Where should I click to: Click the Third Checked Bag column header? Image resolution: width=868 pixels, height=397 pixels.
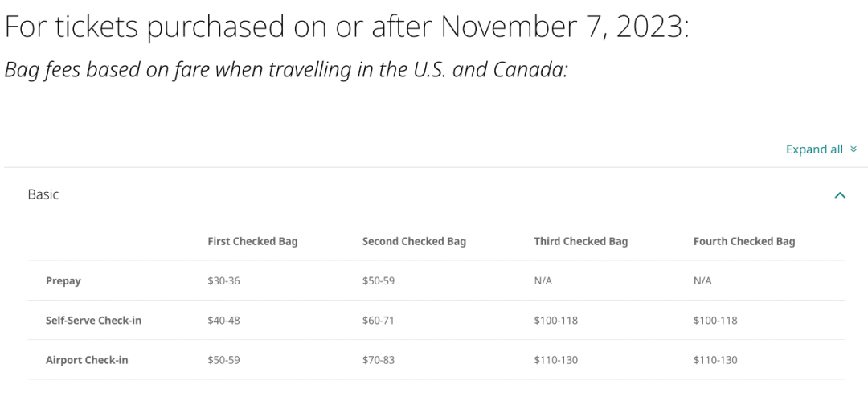(x=581, y=241)
